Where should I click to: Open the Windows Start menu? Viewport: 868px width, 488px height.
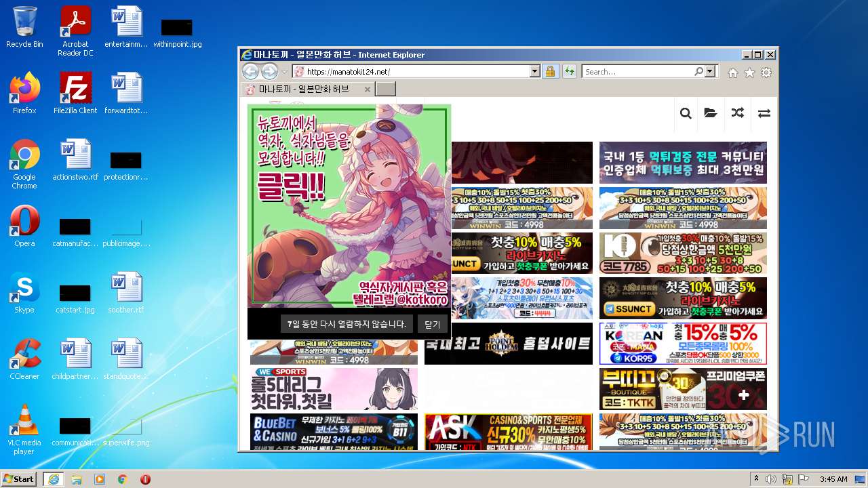(x=19, y=479)
